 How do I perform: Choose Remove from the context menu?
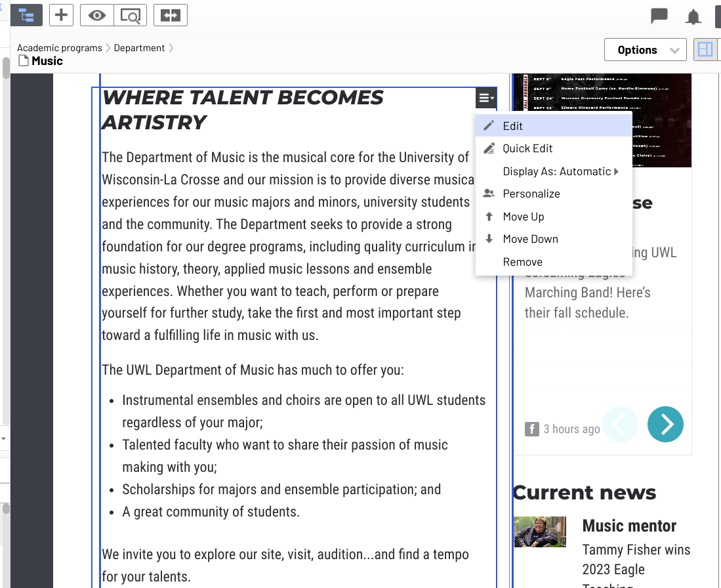coord(522,261)
